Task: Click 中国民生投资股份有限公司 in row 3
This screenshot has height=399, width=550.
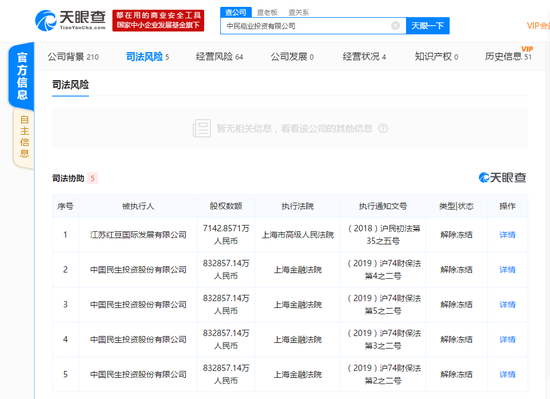Action: tap(138, 304)
